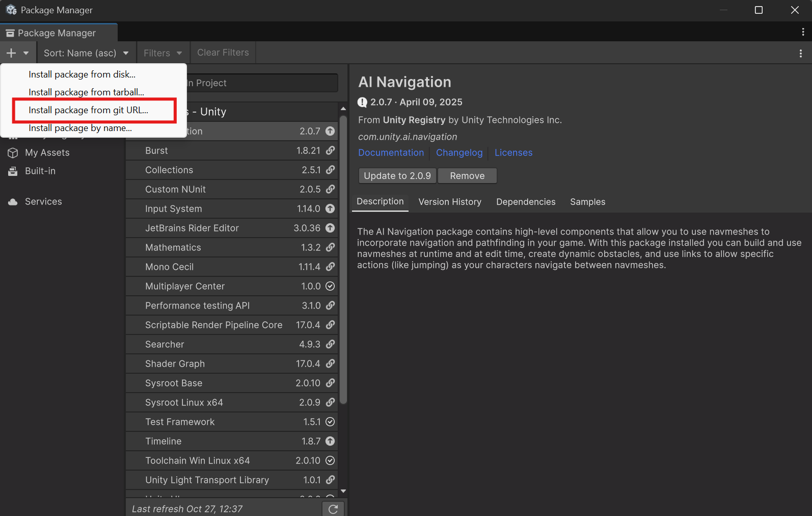The width and height of the screenshot is (812, 516).
Task: Select Install package from git URL
Action: pyautogui.click(x=89, y=110)
